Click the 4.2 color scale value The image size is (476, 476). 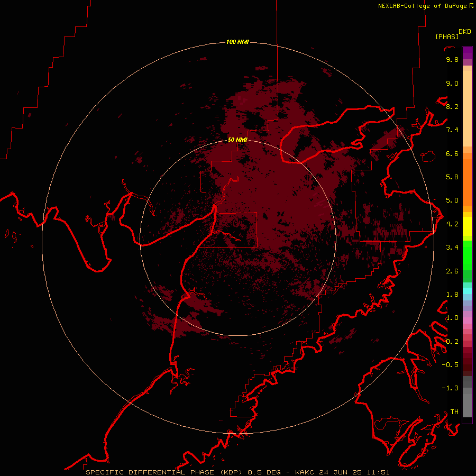pyautogui.click(x=452, y=224)
